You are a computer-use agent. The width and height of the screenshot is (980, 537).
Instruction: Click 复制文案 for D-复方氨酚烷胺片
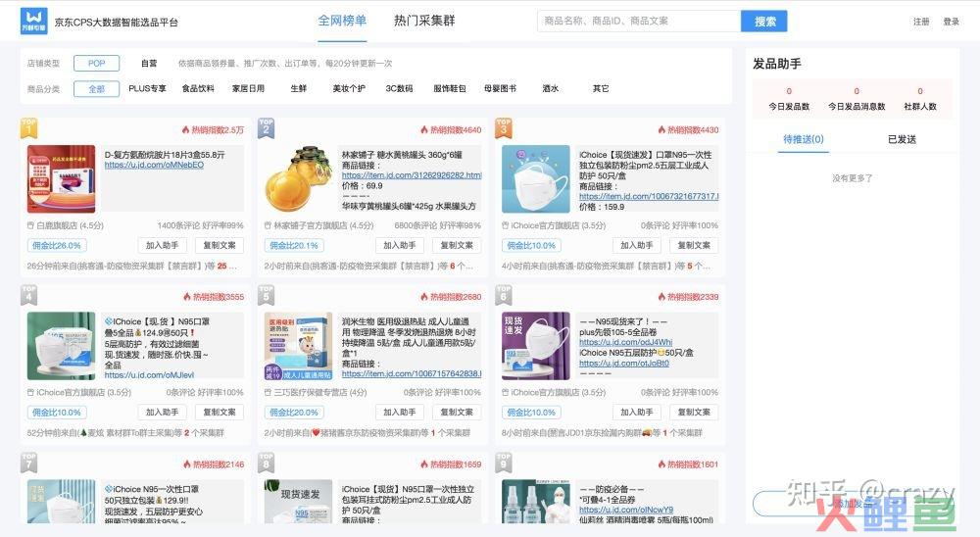click(x=220, y=246)
